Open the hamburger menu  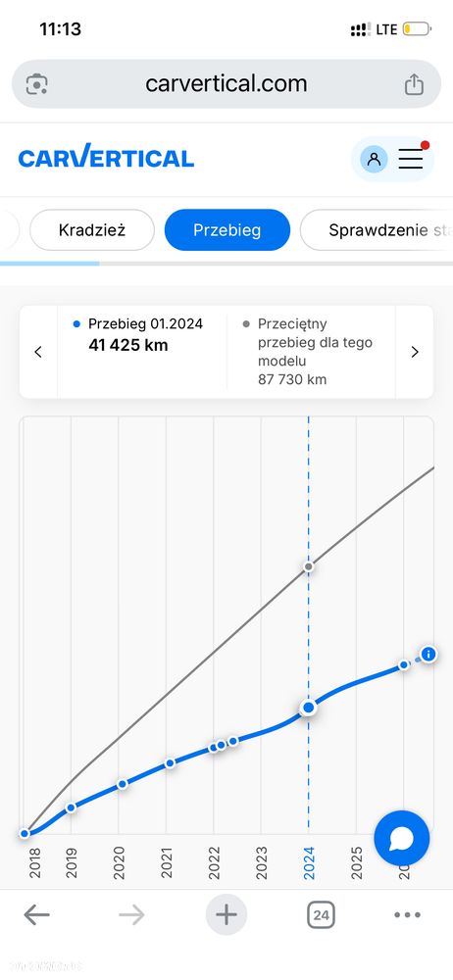tap(411, 159)
